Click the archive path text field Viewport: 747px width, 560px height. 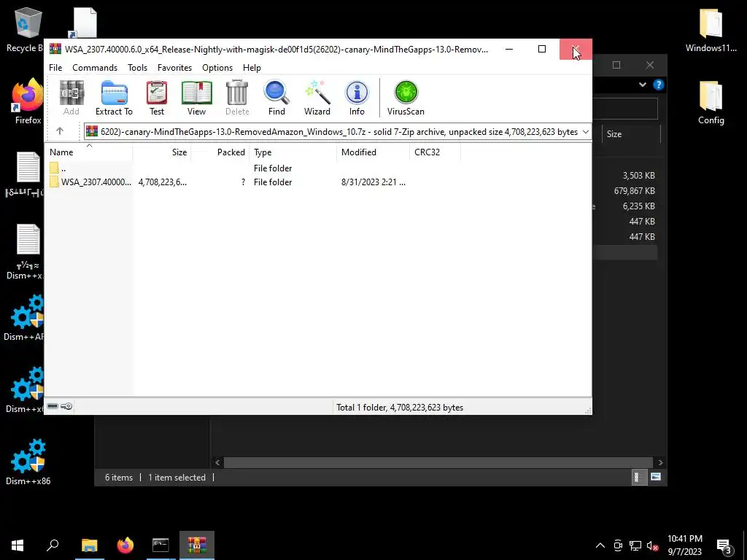332,132
